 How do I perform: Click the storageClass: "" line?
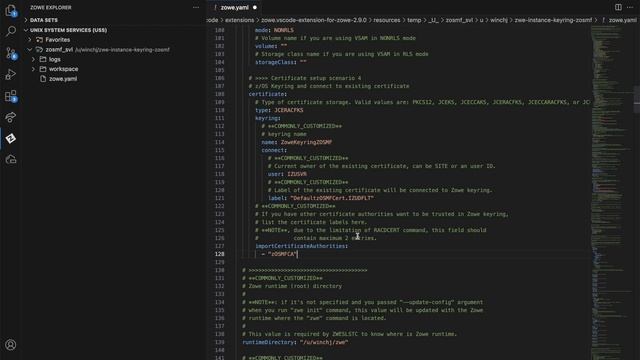click(281, 62)
